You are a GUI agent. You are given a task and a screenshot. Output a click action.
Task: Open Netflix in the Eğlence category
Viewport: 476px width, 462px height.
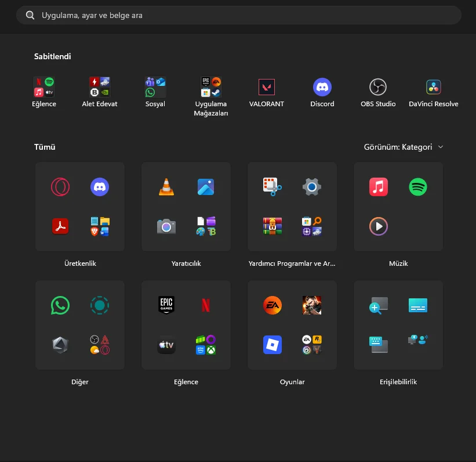pos(206,305)
